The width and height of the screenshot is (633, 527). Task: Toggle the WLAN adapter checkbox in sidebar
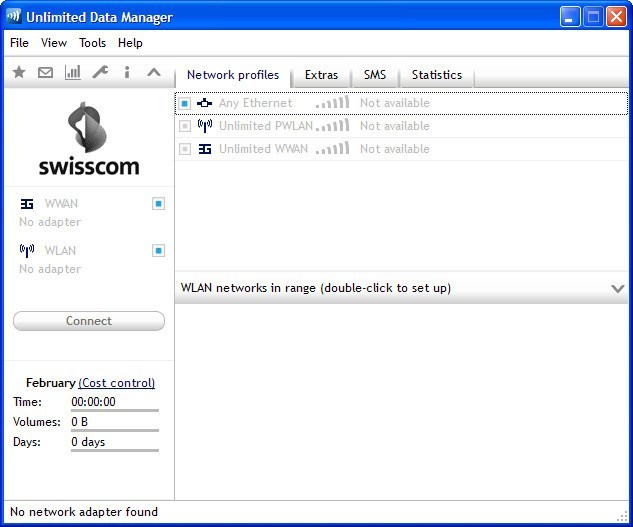pyautogui.click(x=158, y=251)
